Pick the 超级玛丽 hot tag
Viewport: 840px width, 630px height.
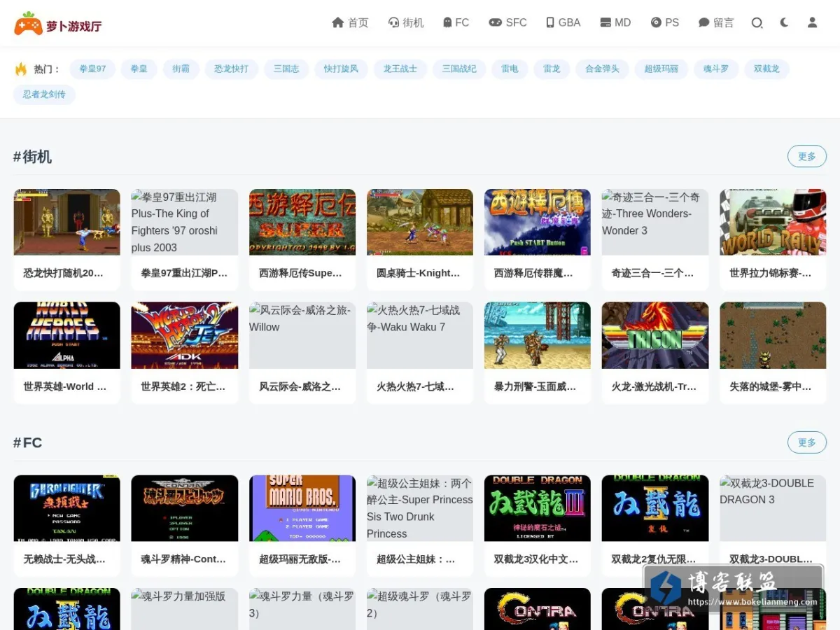click(661, 69)
